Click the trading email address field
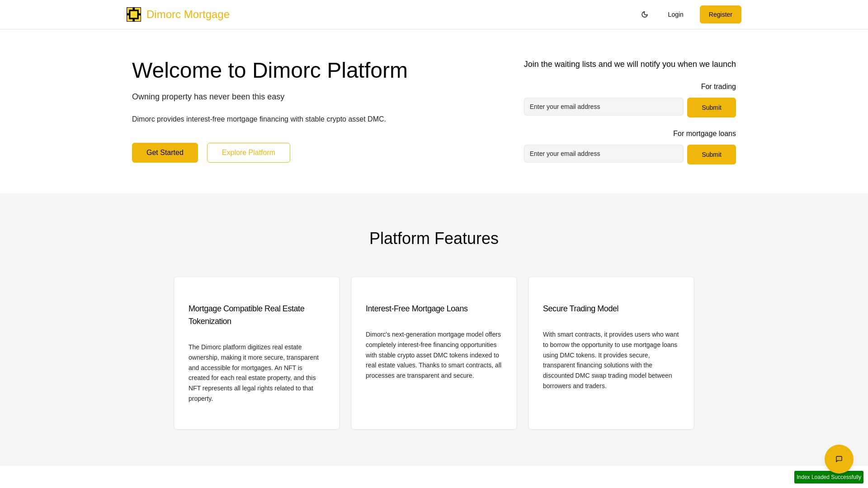 [x=604, y=107]
